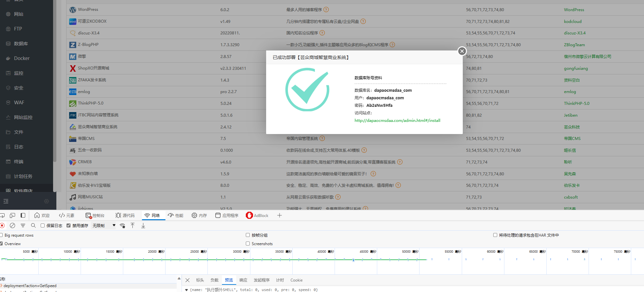
Task: Switch to DevTools 欢迎 tab
Action: pos(42,215)
